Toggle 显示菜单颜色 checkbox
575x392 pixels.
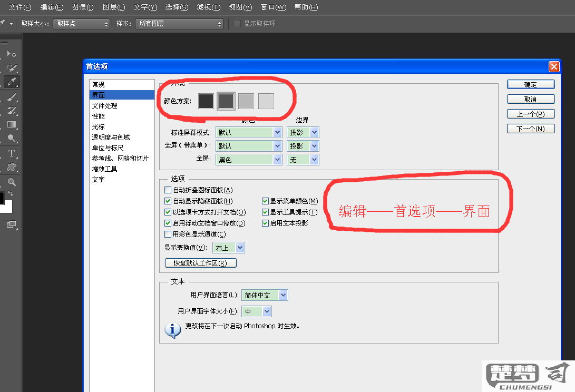pyautogui.click(x=266, y=201)
